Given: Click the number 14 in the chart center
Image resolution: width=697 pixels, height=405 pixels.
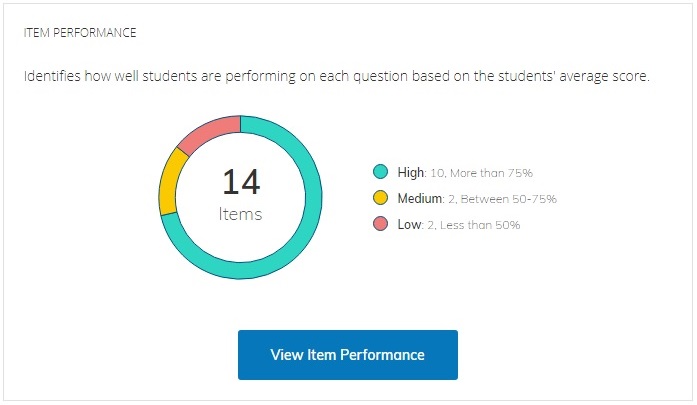Looking at the screenshot, I should pyautogui.click(x=241, y=182).
